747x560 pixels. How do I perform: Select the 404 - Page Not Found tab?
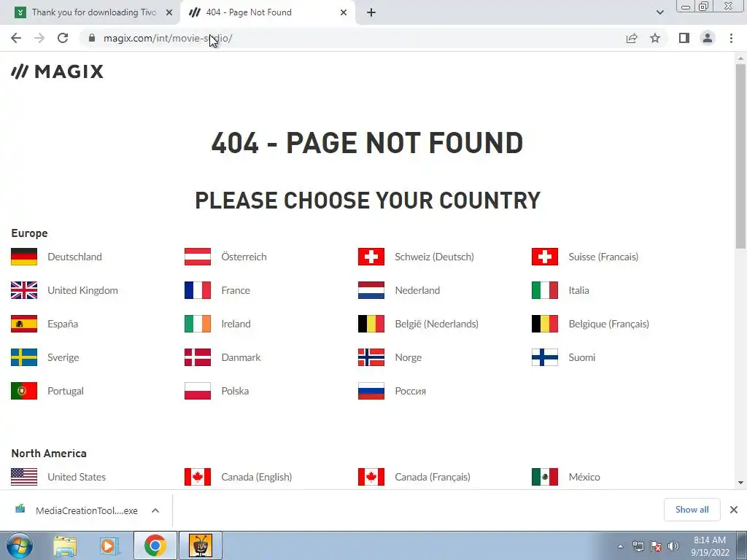tap(267, 12)
